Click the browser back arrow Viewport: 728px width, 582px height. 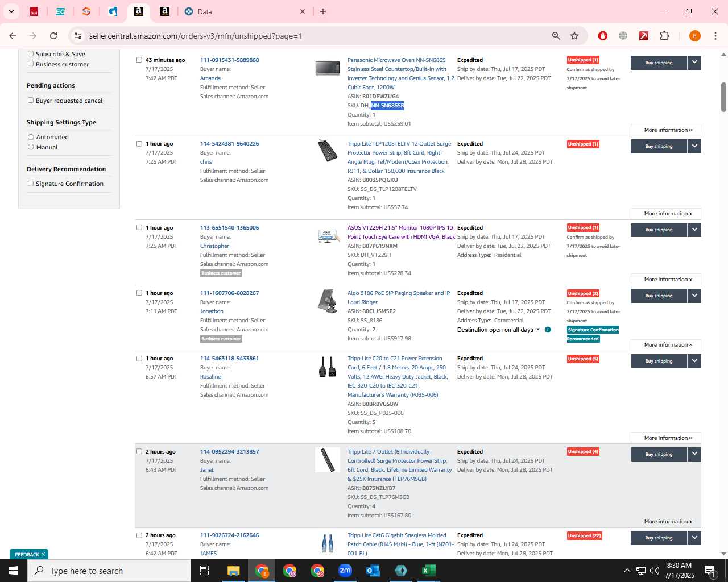pyautogui.click(x=13, y=36)
